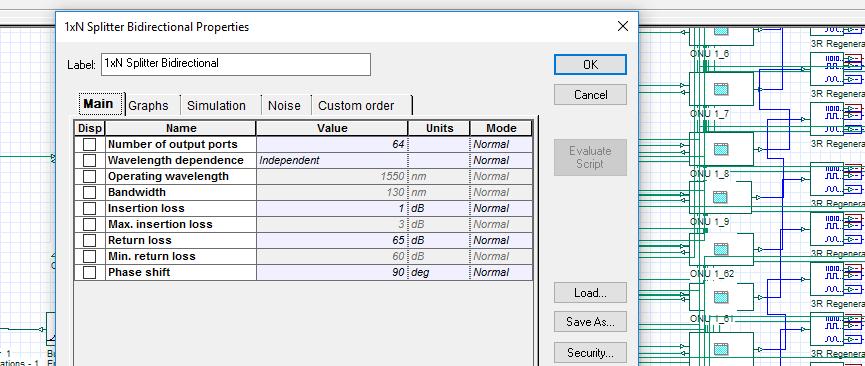Viewport: 865px width, 366px height.
Task: Tick Disp checkbox for Return loss
Action: point(89,241)
